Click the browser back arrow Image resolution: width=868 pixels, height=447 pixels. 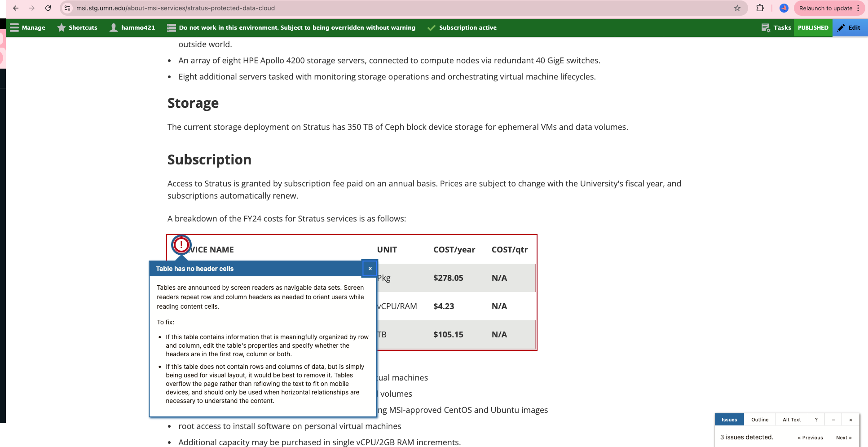click(16, 8)
